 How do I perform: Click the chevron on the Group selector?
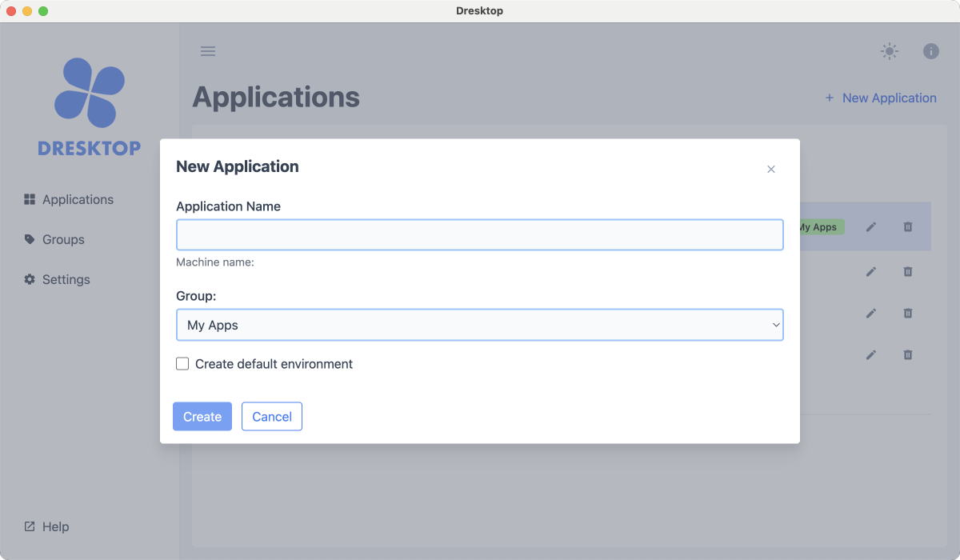774,325
